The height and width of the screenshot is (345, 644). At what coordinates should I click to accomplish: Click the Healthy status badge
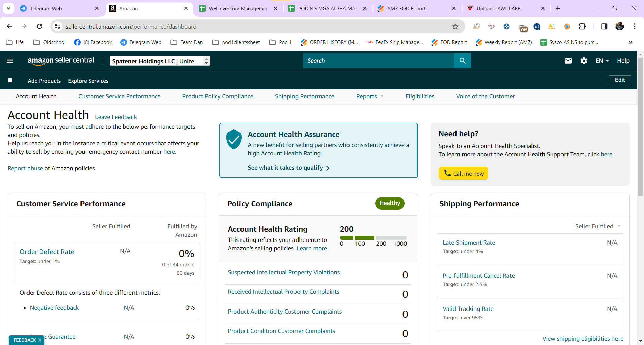390,203
